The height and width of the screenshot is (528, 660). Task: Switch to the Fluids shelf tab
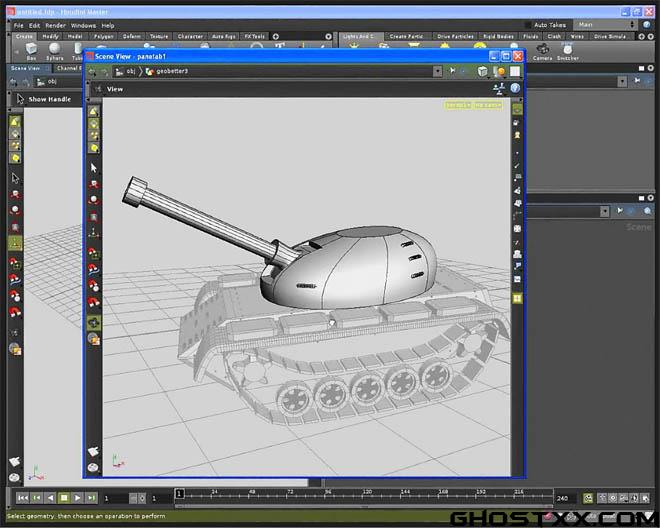point(530,37)
